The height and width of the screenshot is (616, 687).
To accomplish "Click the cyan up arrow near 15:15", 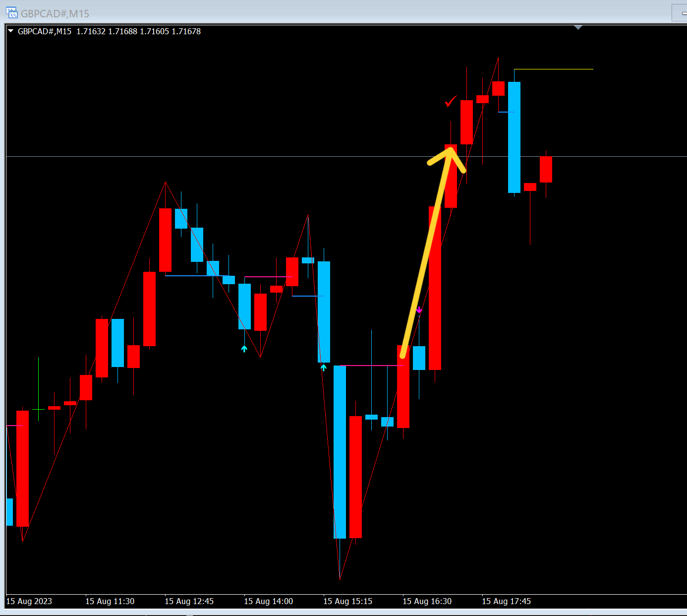I will point(323,368).
